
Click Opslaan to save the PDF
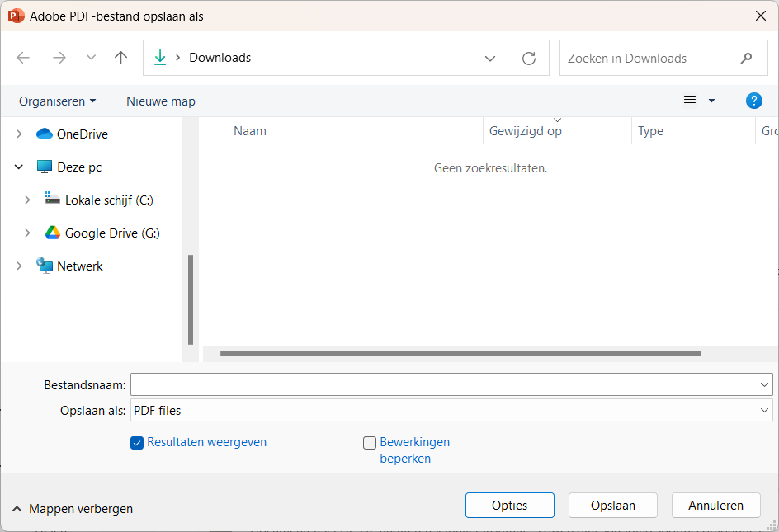point(613,505)
